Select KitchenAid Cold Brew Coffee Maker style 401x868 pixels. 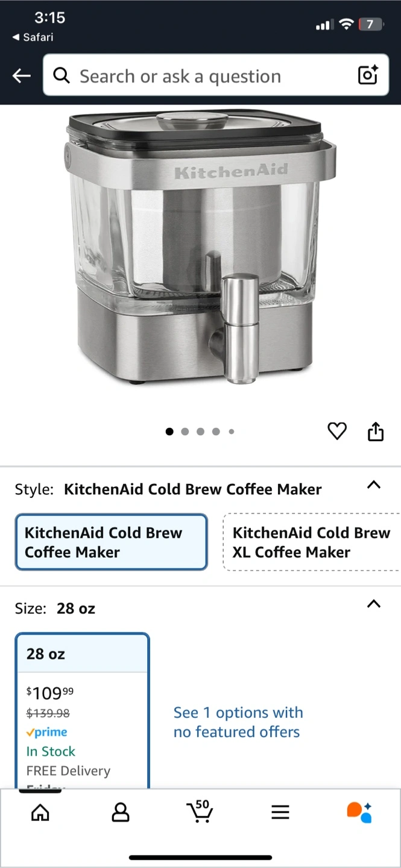coord(112,542)
